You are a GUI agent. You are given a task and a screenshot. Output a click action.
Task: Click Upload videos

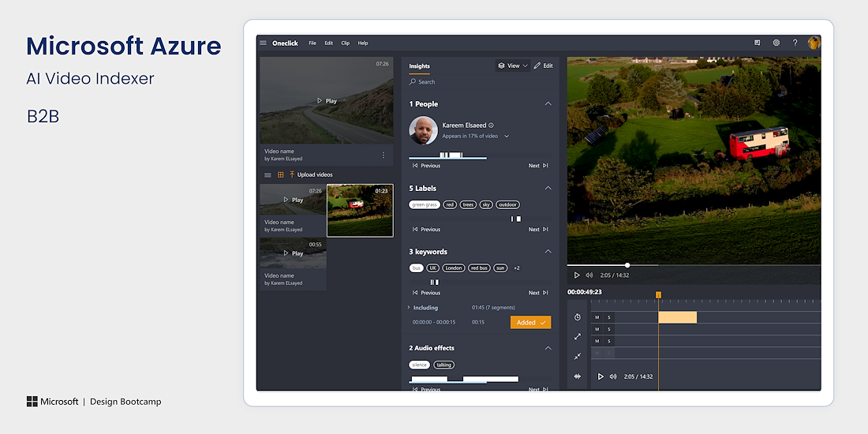314,174
